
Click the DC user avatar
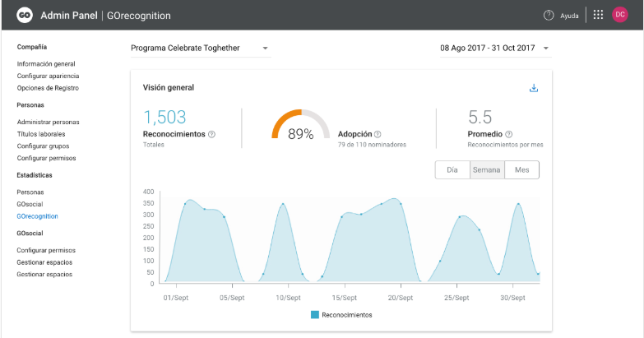[620, 15]
